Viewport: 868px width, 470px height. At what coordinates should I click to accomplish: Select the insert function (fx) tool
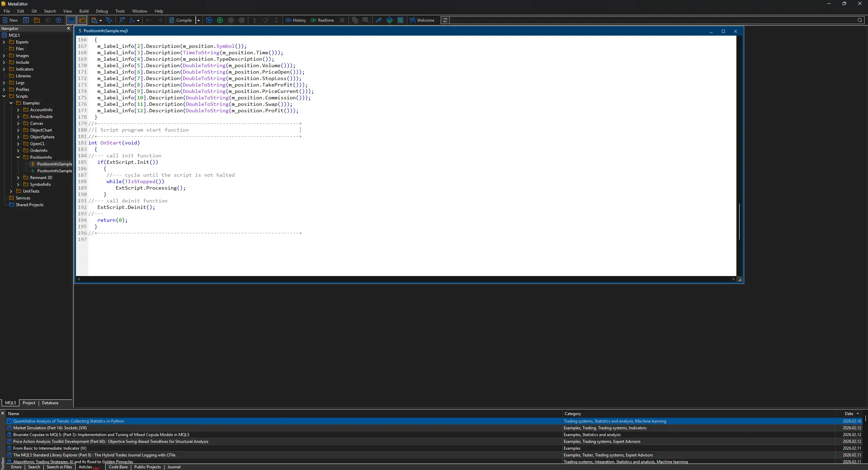coord(132,20)
